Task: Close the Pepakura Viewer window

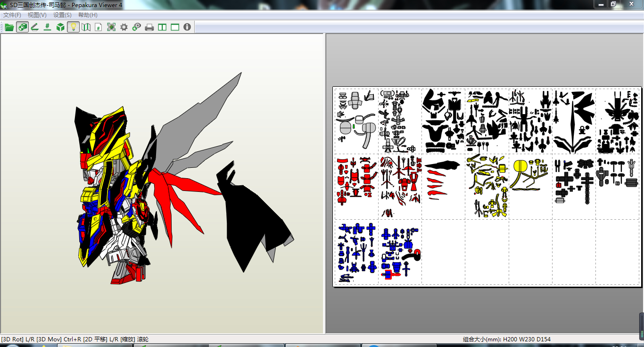Action: pos(631,4)
